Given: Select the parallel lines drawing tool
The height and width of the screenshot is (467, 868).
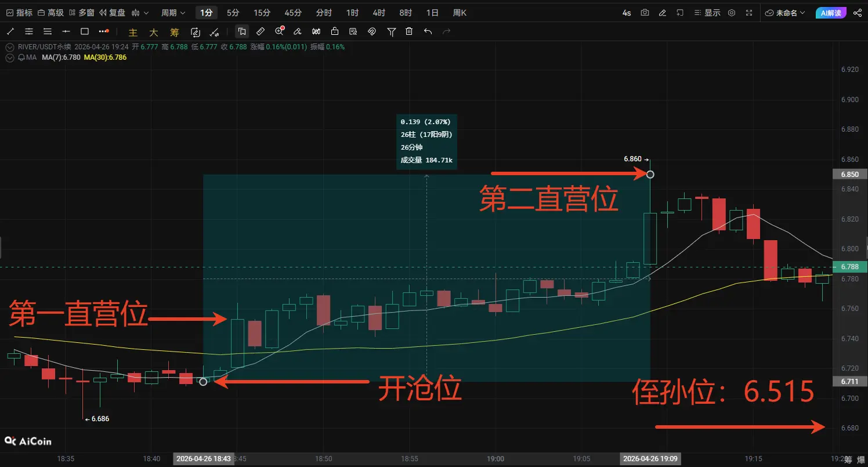Looking at the screenshot, I should (x=29, y=31).
